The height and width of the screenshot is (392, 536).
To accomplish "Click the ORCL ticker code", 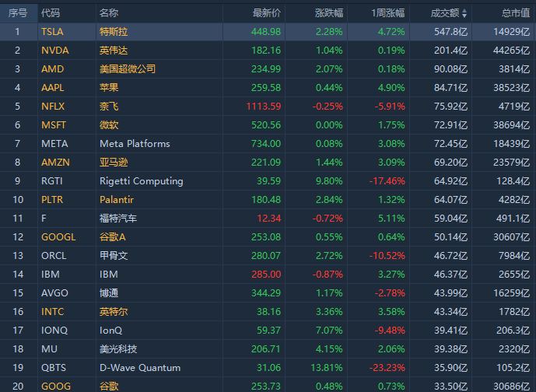I will (54, 256).
